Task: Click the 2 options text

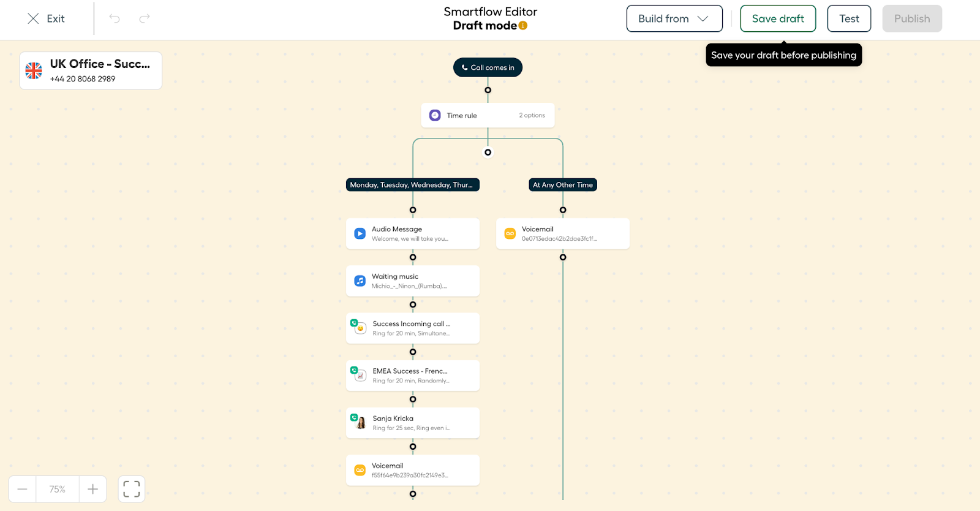Action: pyautogui.click(x=532, y=115)
